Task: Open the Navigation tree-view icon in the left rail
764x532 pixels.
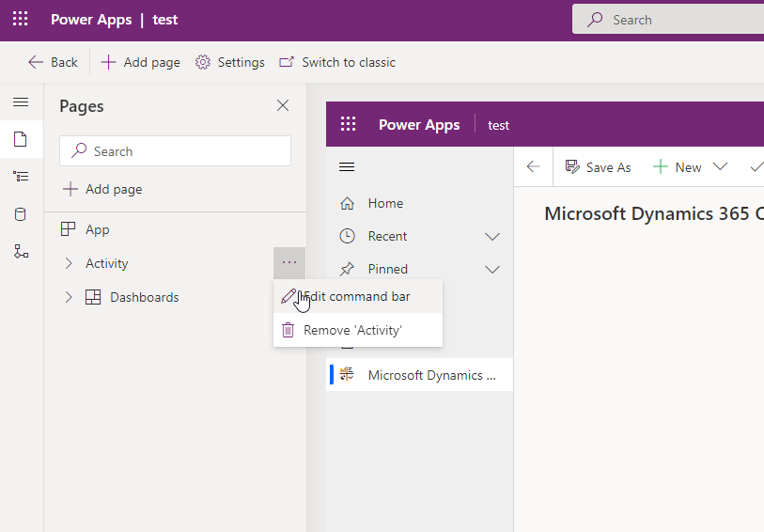Action: (x=21, y=177)
